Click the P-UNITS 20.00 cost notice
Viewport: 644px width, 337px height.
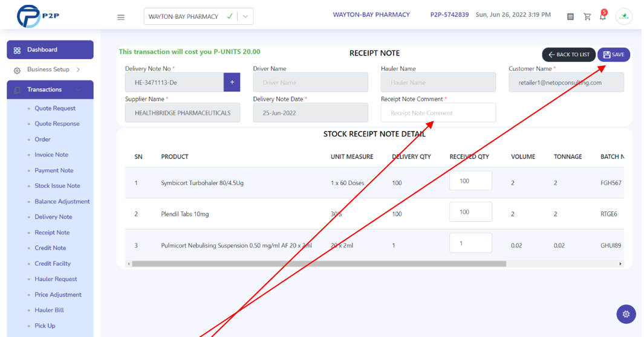tap(189, 52)
